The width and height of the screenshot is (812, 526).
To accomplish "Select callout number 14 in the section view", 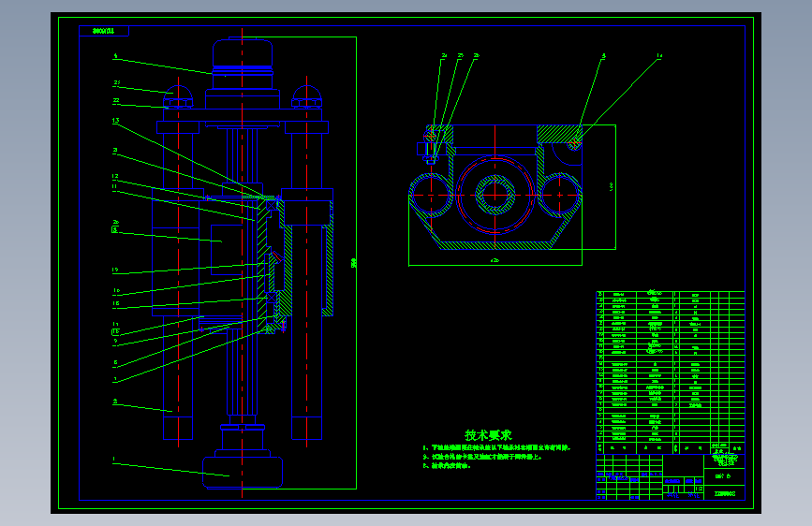I will pyautogui.click(x=659, y=56).
